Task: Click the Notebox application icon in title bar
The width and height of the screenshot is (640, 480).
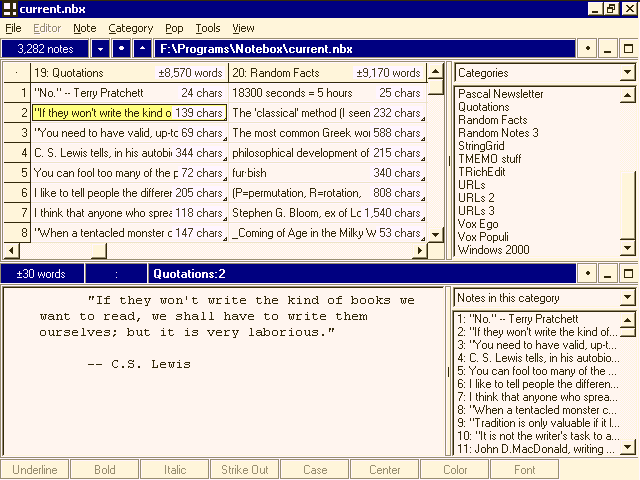Action: [x=9, y=9]
